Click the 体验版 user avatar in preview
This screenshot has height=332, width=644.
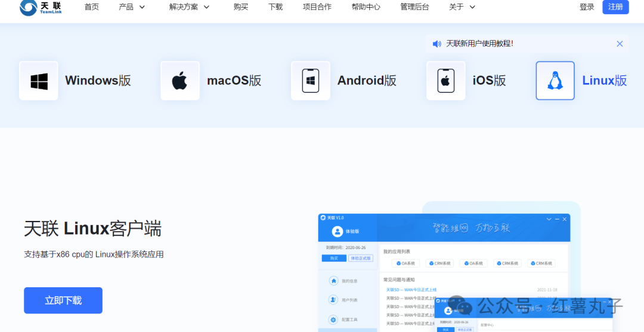[337, 231]
